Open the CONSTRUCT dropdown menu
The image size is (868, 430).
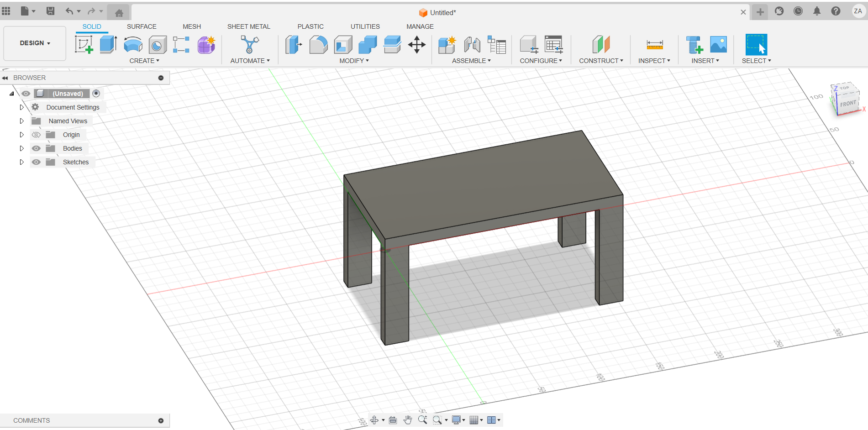click(x=601, y=61)
